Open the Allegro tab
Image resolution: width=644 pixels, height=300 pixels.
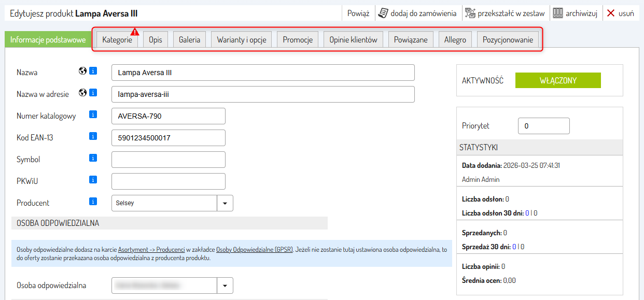coord(455,40)
